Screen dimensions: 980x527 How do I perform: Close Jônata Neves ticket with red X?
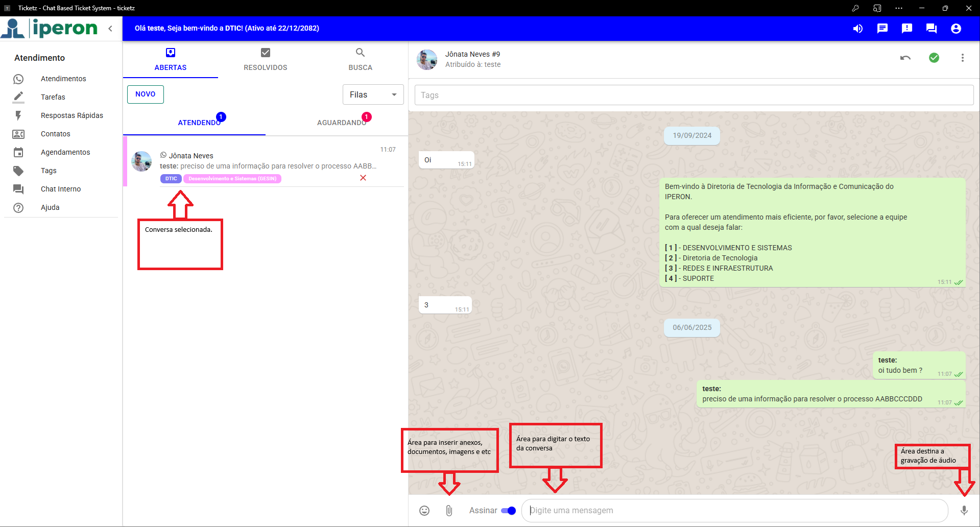coord(363,178)
